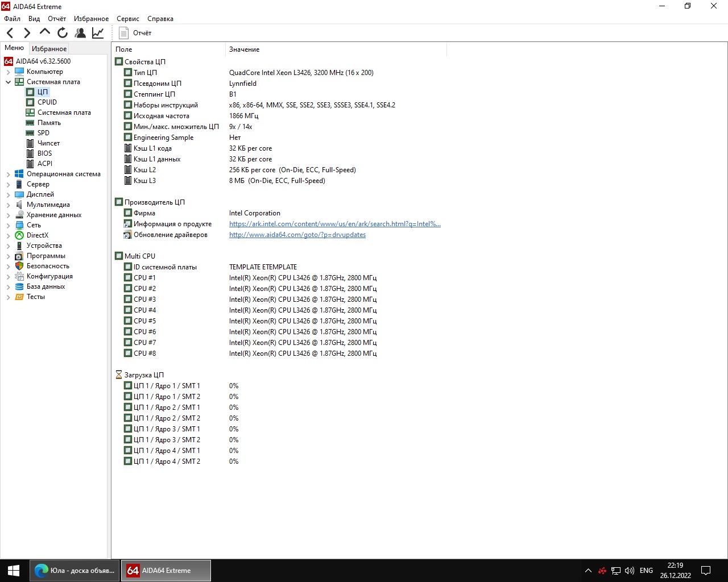
Task: Switch to the Избранное tab in the sidebar
Action: pyautogui.click(x=49, y=49)
